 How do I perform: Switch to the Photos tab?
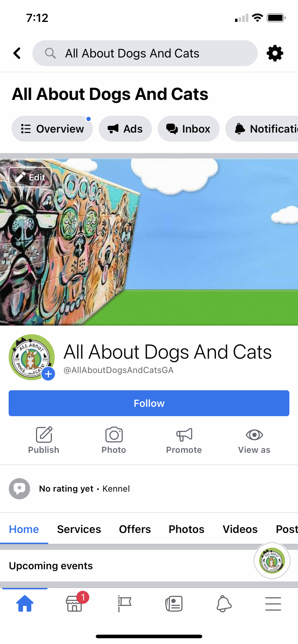(x=186, y=529)
